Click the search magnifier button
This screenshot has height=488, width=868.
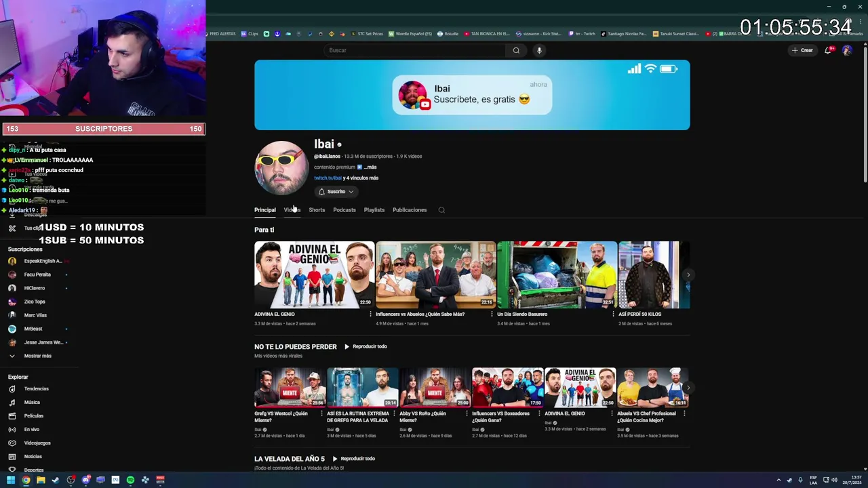(516, 50)
